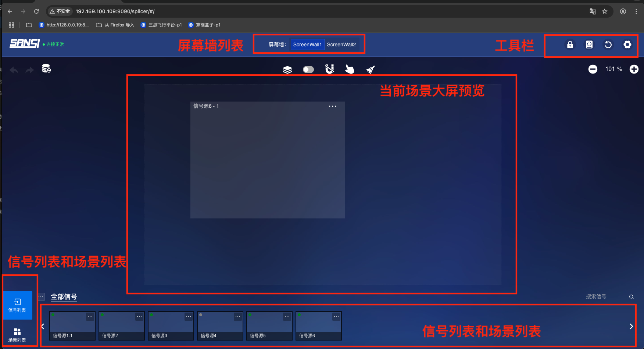This screenshot has height=349, width=644.
Task: Open the three-dot menu on the 信号源1-1 thumbnail
Action: coord(90,317)
